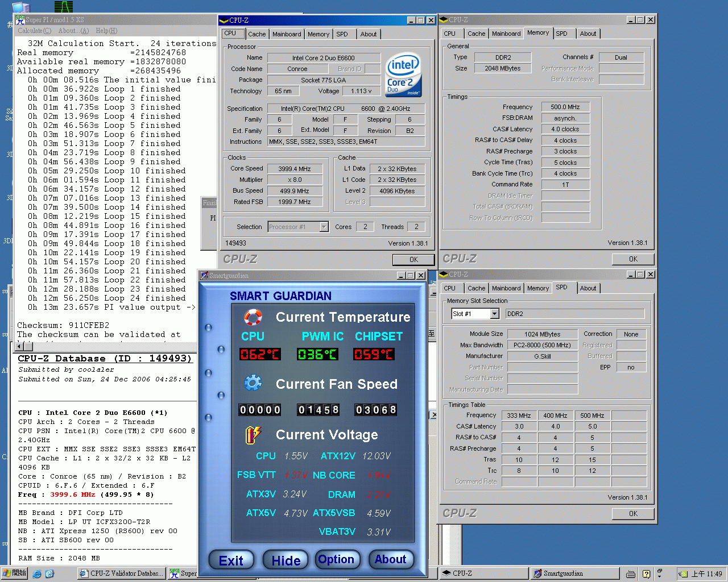Viewport: 728px width, 582px height.
Task: Click the green monitor desktop icon
Action: (64, 6)
